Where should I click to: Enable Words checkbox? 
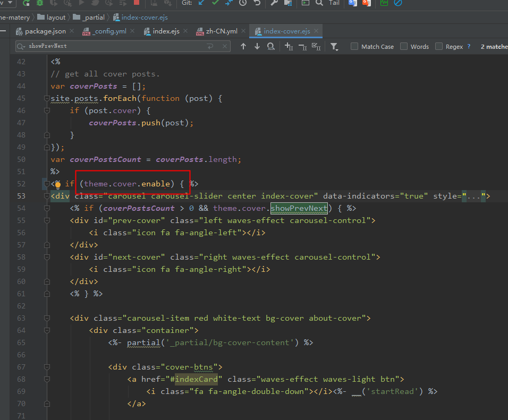tap(404, 46)
